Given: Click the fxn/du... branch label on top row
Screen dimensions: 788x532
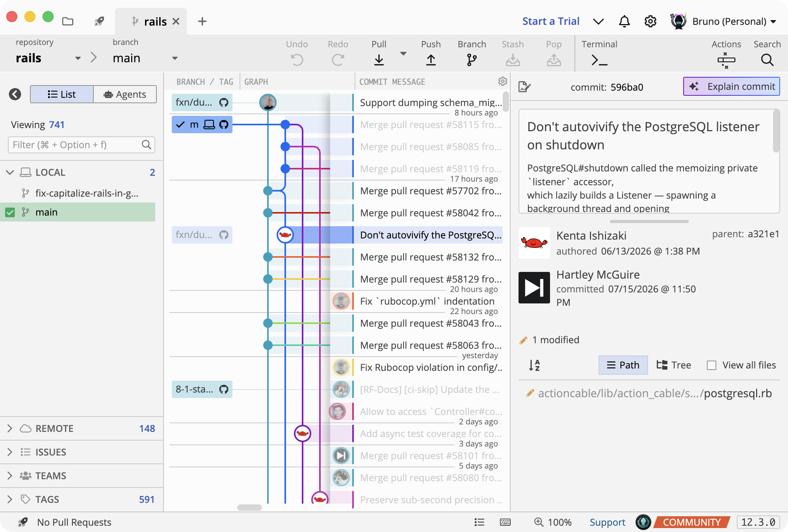Looking at the screenshot, I should [x=202, y=102].
